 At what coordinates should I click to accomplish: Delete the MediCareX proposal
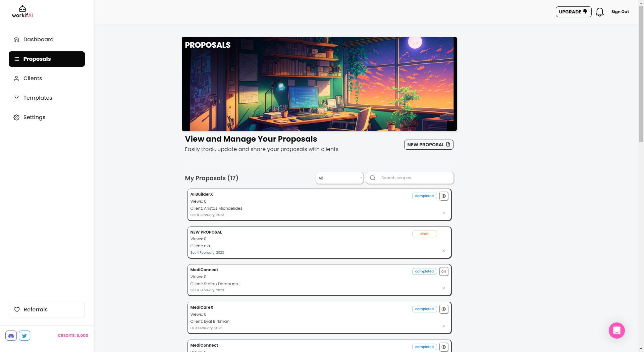pos(444,326)
